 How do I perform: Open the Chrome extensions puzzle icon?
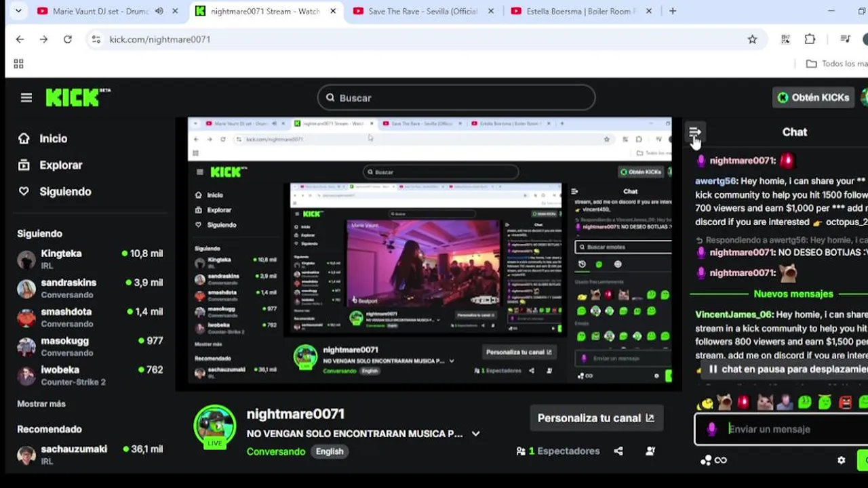810,39
